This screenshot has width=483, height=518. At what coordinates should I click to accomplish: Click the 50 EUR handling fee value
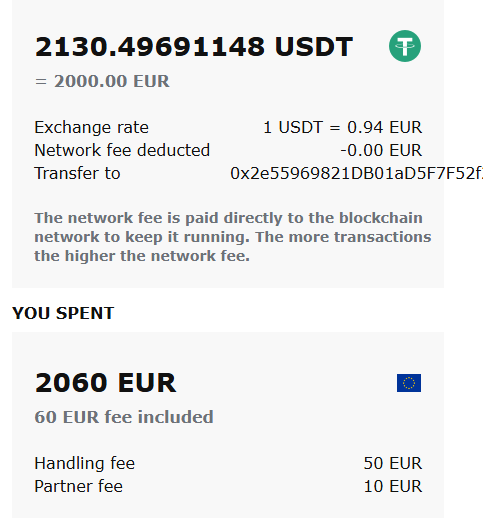(x=393, y=463)
